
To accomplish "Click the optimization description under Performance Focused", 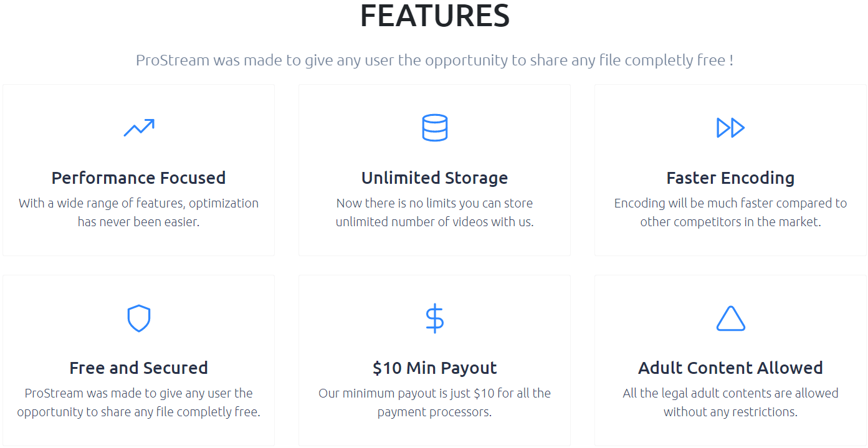I will click(x=138, y=212).
